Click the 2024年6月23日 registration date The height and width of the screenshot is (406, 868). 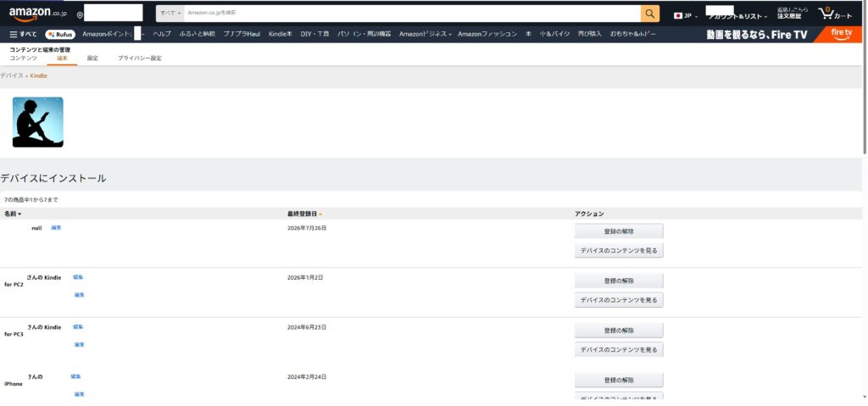tap(307, 327)
